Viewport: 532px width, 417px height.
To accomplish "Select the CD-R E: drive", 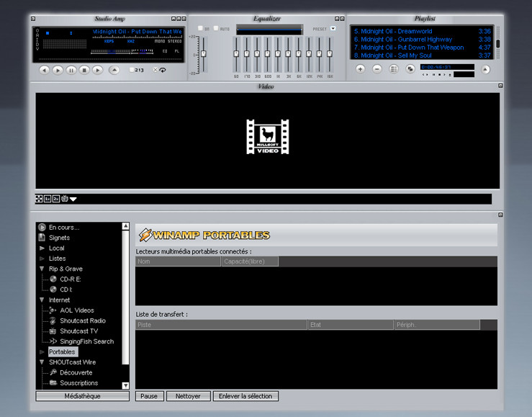I will coord(71,279).
